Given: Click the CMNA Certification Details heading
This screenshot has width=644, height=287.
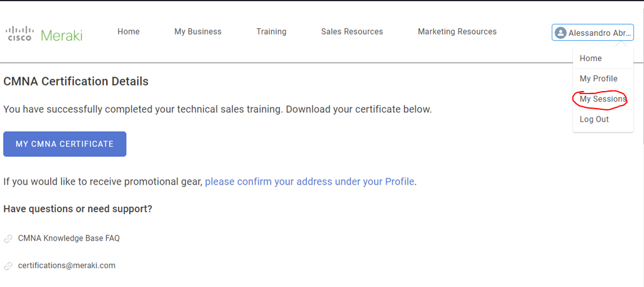Looking at the screenshot, I should [x=76, y=82].
